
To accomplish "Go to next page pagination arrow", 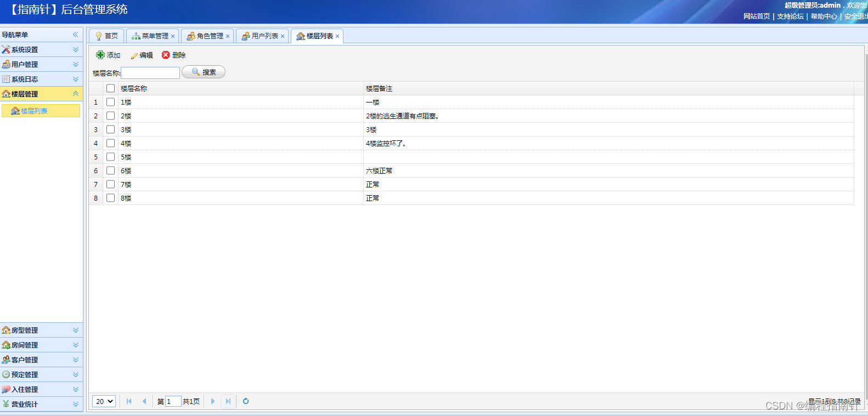I will tap(213, 401).
